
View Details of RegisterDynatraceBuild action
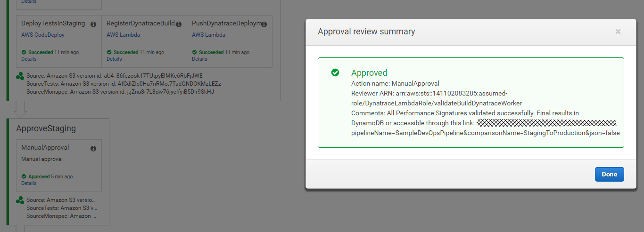tap(114, 59)
